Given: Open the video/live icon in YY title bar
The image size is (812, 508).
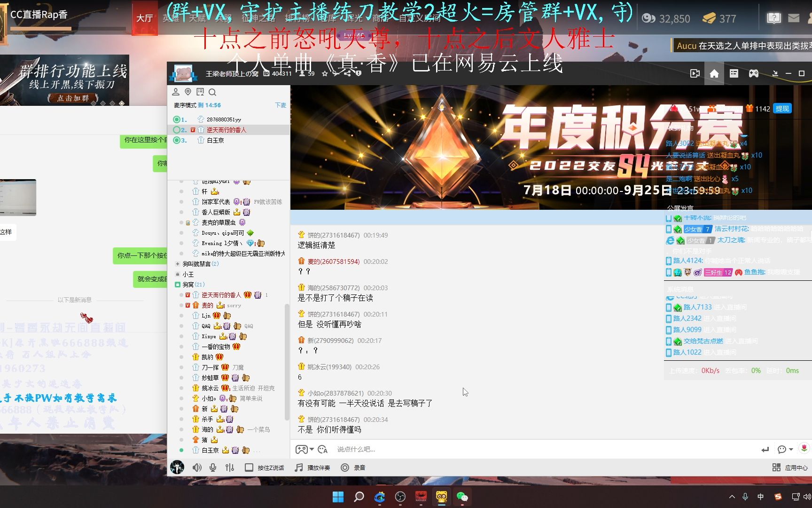Looking at the screenshot, I should pyautogui.click(x=695, y=73).
